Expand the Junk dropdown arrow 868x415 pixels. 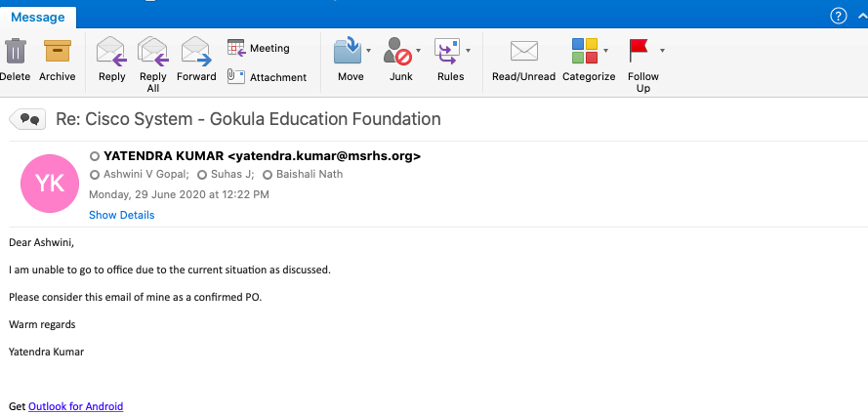coord(419,49)
